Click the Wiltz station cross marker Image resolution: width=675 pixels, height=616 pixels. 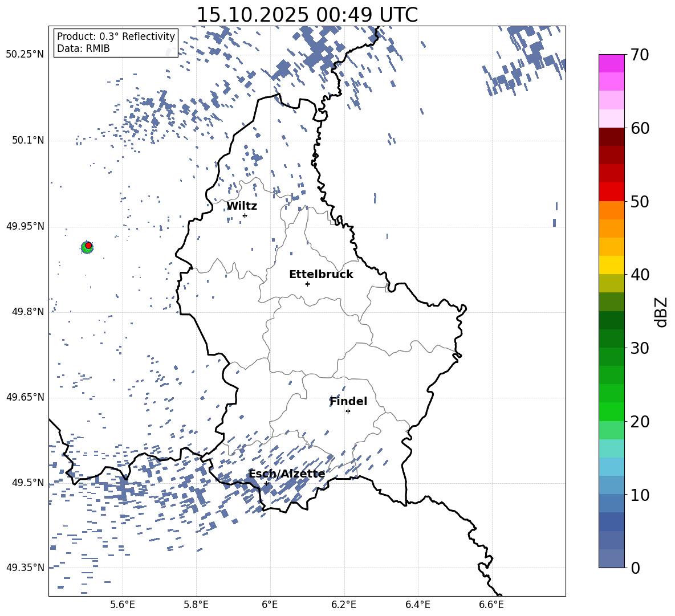(245, 215)
